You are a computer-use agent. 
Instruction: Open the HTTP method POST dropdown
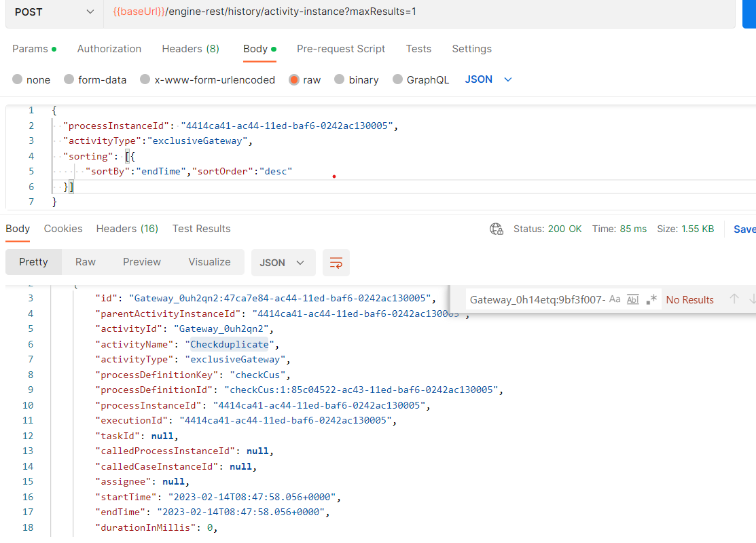click(54, 12)
